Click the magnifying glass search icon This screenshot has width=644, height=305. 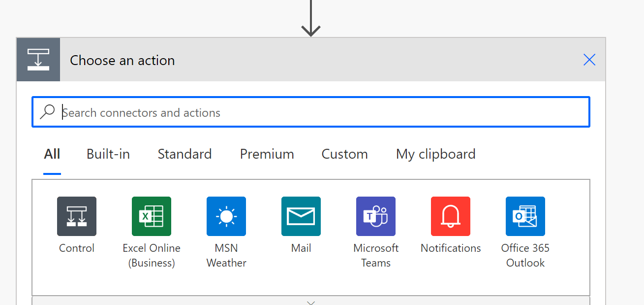tap(47, 112)
